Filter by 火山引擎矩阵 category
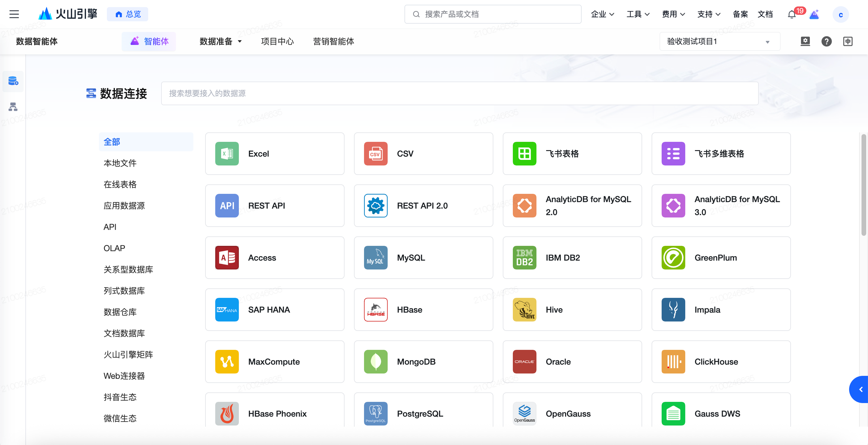 point(128,354)
